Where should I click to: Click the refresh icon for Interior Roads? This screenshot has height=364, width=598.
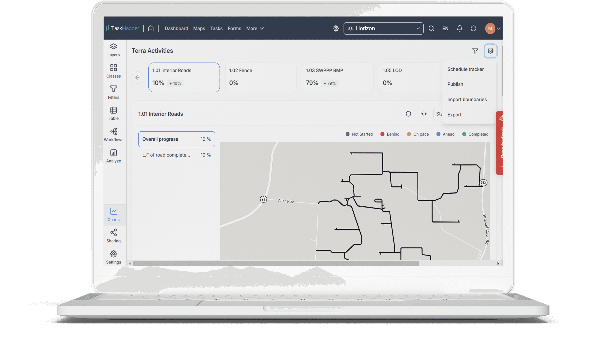[x=408, y=114]
